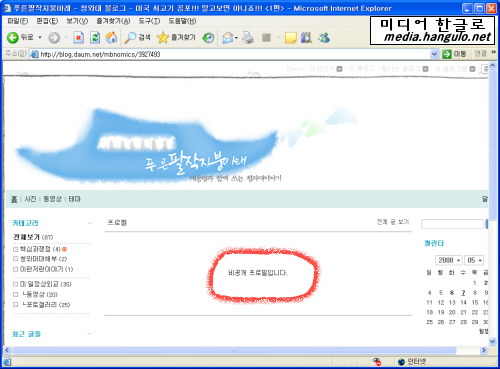Open the View menu (V)
The height and width of the screenshot is (369, 500).
click(77, 21)
